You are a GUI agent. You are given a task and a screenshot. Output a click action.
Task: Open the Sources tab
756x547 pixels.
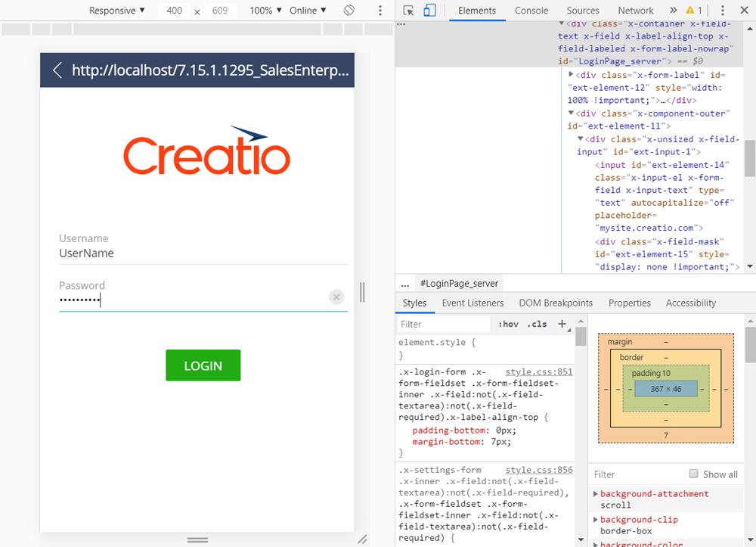pyautogui.click(x=582, y=10)
